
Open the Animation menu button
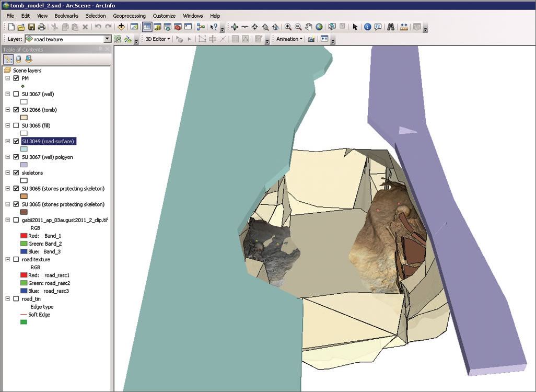(x=289, y=39)
